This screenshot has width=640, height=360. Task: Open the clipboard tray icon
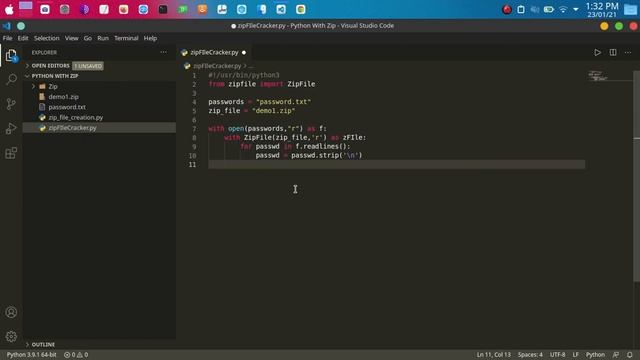coord(521,9)
